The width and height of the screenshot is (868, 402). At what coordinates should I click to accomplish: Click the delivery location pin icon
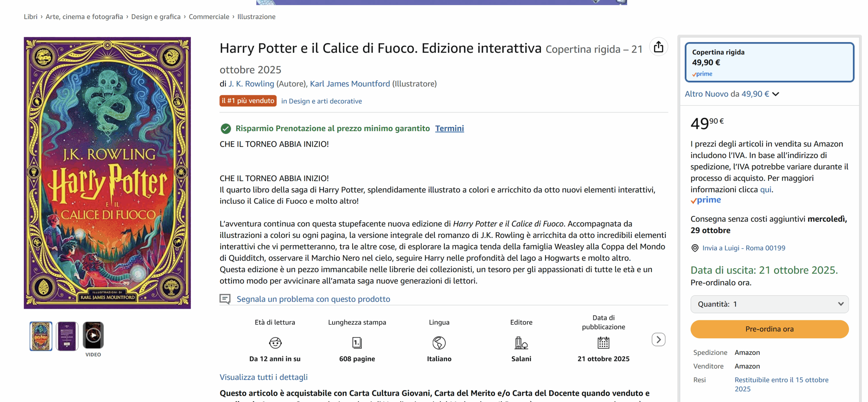point(695,248)
